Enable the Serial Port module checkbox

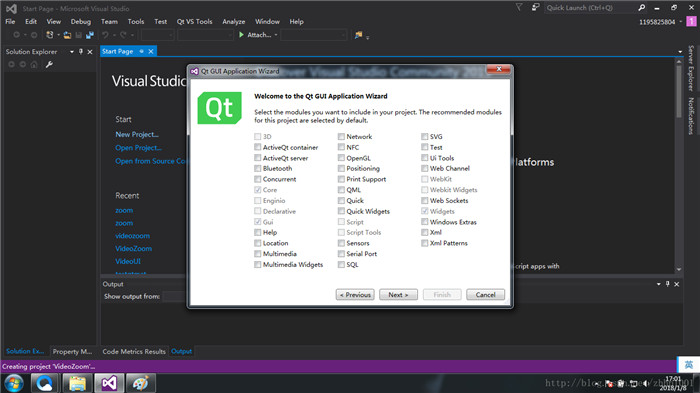341,254
